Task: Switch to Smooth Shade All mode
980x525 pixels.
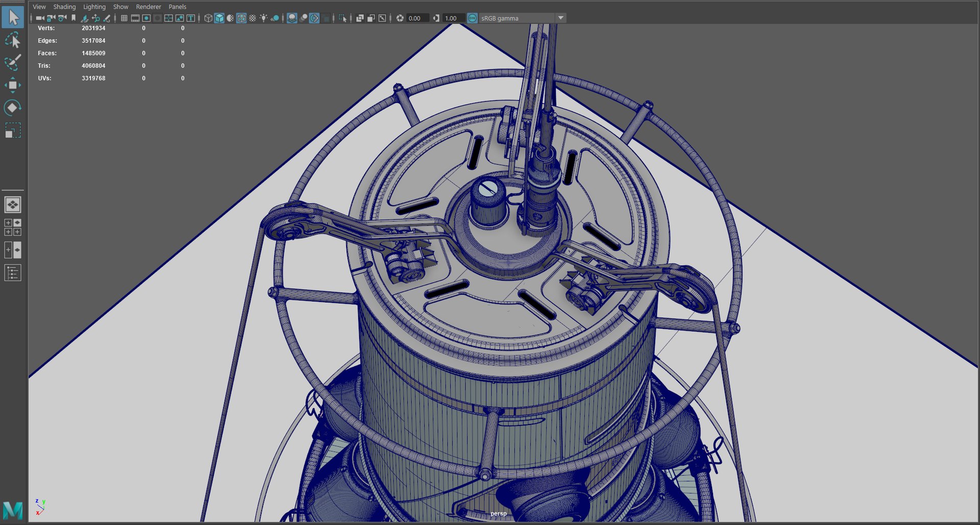Action: click(x=219, y=18)
